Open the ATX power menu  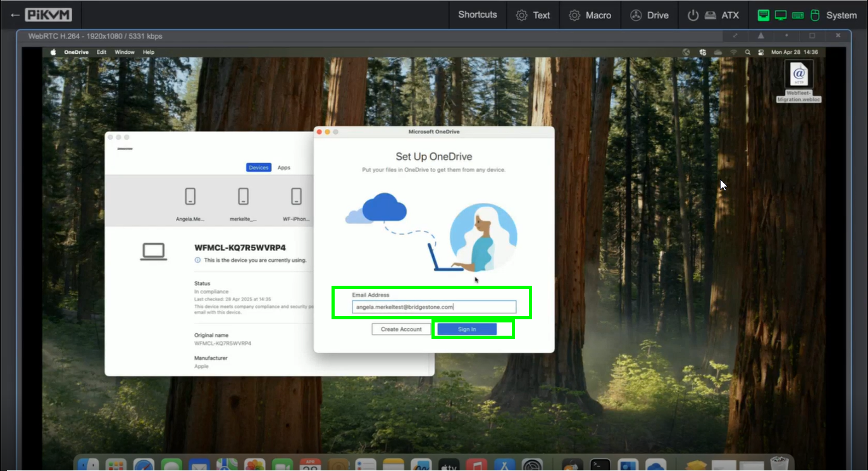(713, 15)
